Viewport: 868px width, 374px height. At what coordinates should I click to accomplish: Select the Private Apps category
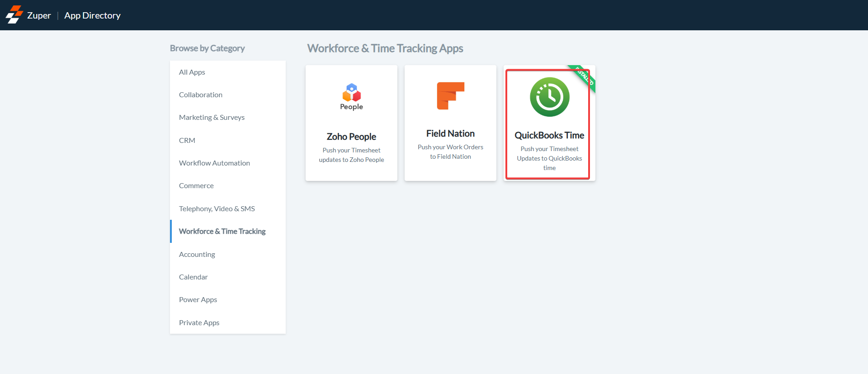(228, 322)
